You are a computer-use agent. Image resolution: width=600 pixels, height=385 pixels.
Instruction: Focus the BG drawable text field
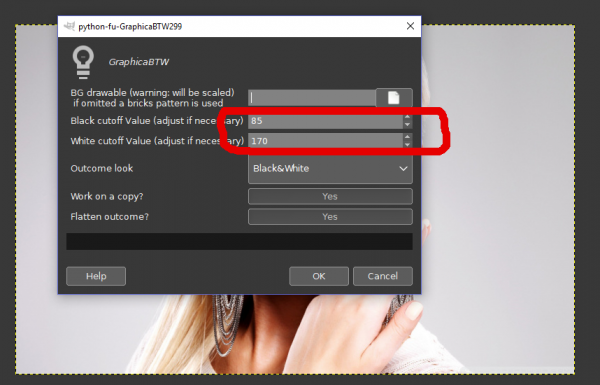point(312,98)
